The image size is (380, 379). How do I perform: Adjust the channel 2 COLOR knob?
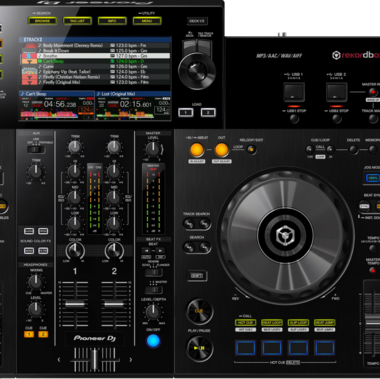click(x=114, y=251)
